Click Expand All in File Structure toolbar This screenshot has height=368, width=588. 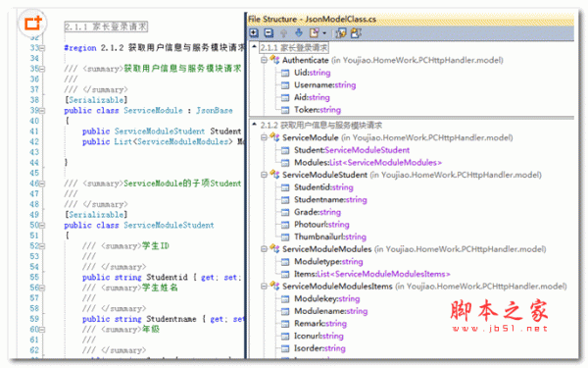click(254, 33)
